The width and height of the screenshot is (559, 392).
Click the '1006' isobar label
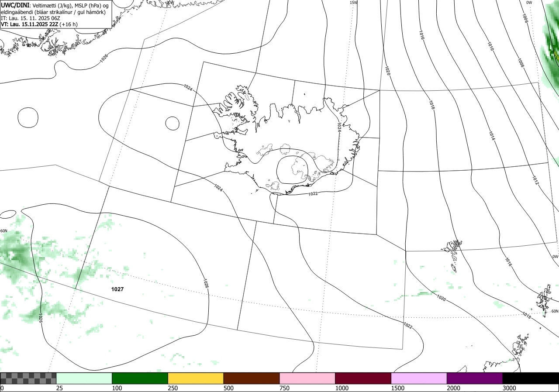tap(525, 18)
